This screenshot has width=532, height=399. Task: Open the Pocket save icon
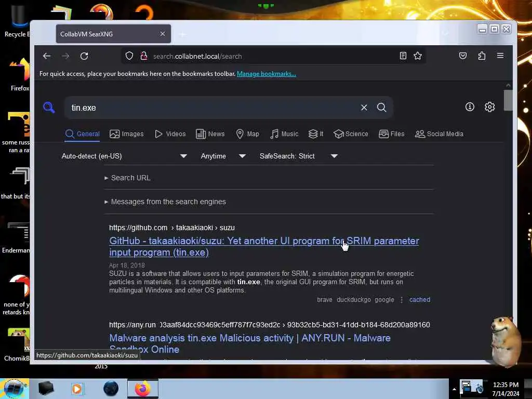pos(463,56)
